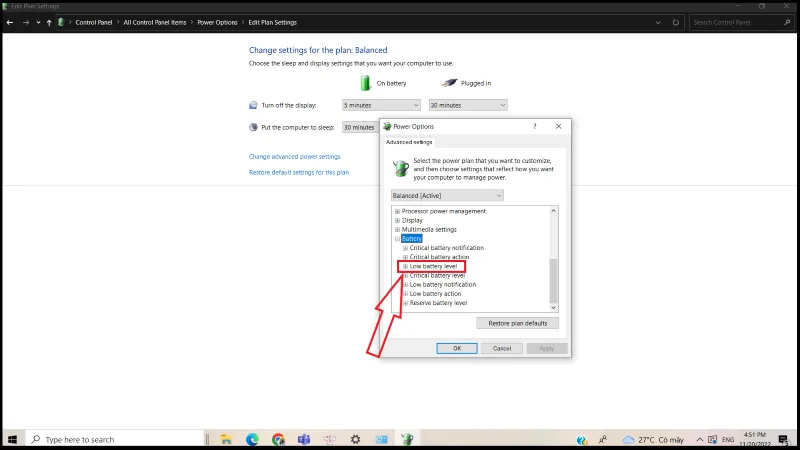Expand Processor power management node
The height and width of the screenshot is (450, 800).
coord(397,211)
